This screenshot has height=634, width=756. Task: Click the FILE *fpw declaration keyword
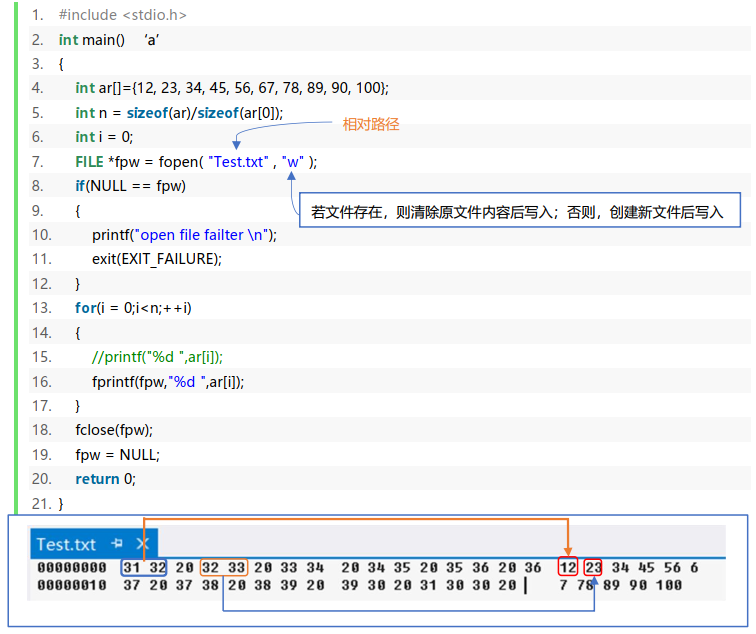tap(89, 162)
